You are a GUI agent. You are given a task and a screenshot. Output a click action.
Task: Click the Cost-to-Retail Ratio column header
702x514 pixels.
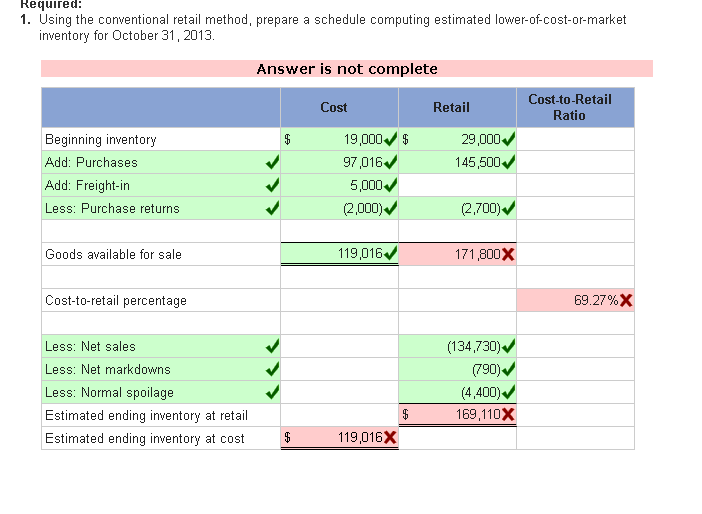pyautogui.click(x=575, y=107)
